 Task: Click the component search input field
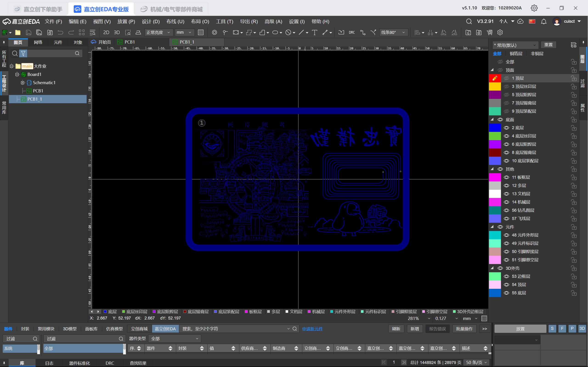point(234,329)
